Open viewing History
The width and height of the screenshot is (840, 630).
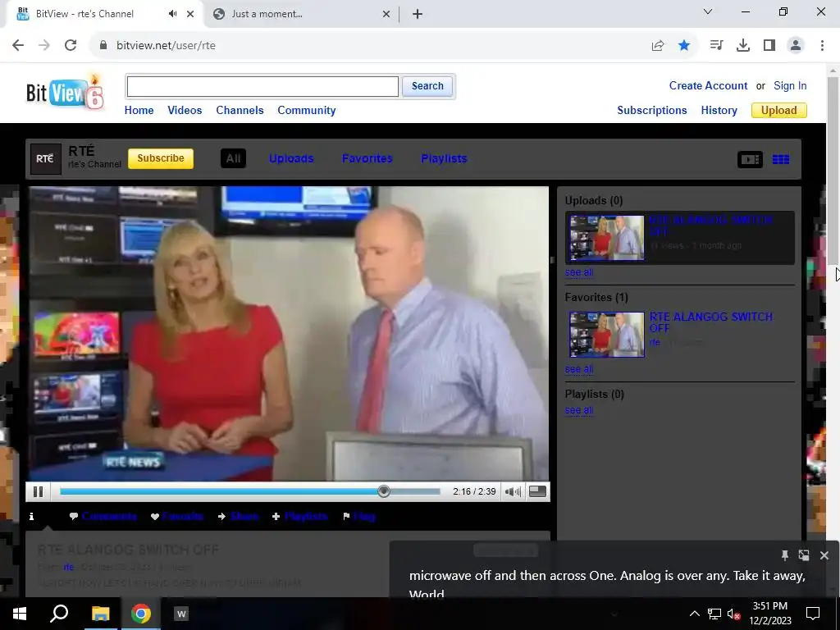point(719,111)
